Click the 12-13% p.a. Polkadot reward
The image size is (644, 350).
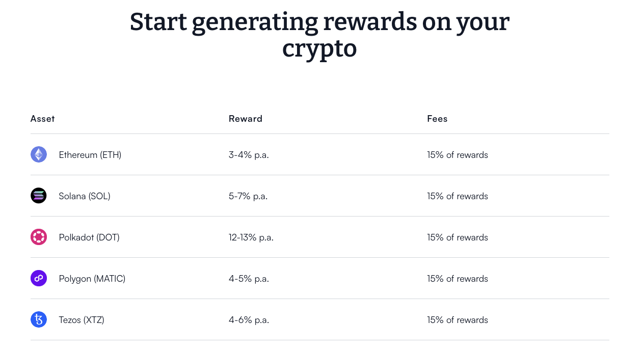(x=251, y=237)
